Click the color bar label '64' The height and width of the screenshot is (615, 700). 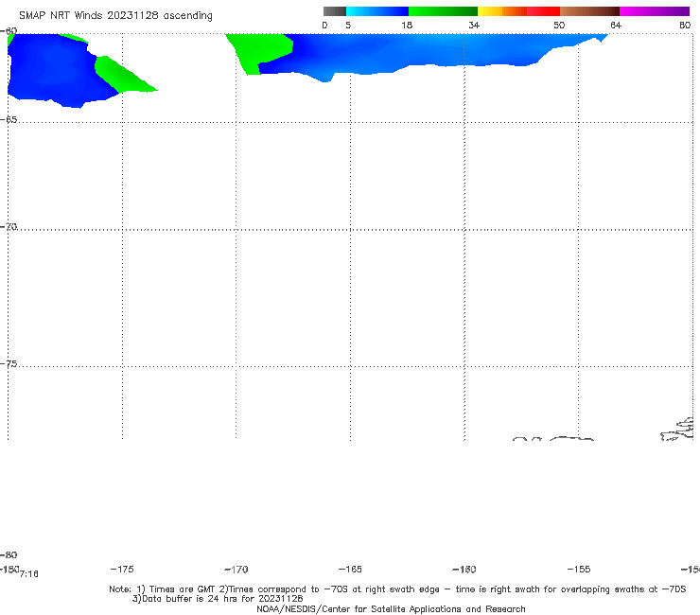pos(616,26)
